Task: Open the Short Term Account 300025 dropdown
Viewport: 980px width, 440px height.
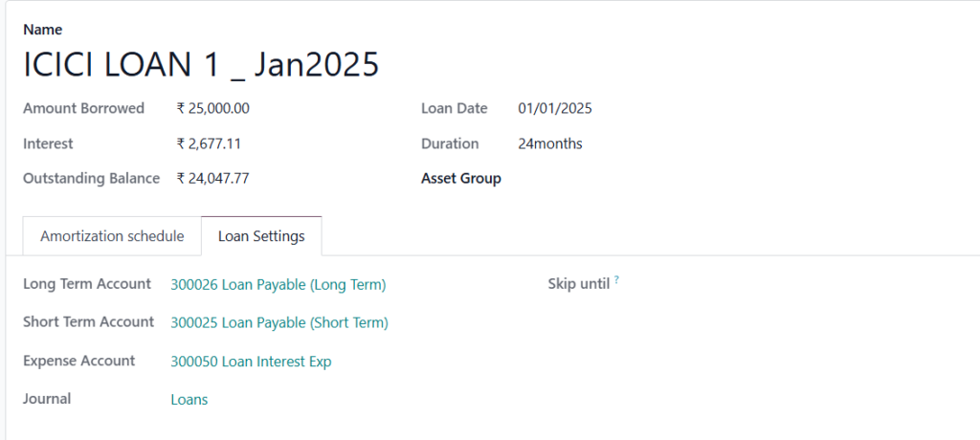Action: tap(278, 322)
